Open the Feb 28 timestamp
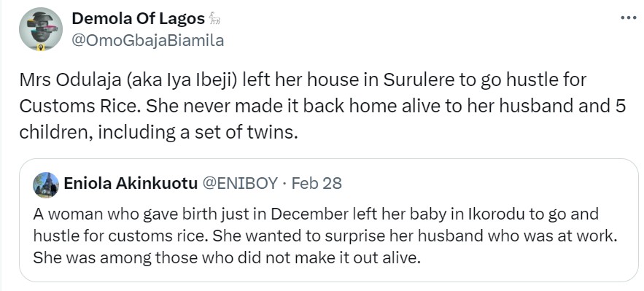 [x=317, y=184]
